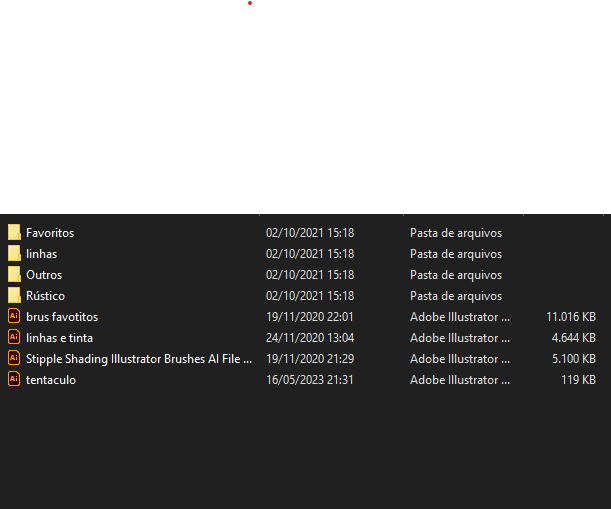Click the Ai icon beside tentaculo
Image resolution: width=611 pixels, height=509 pixels.
pos(14,379)
